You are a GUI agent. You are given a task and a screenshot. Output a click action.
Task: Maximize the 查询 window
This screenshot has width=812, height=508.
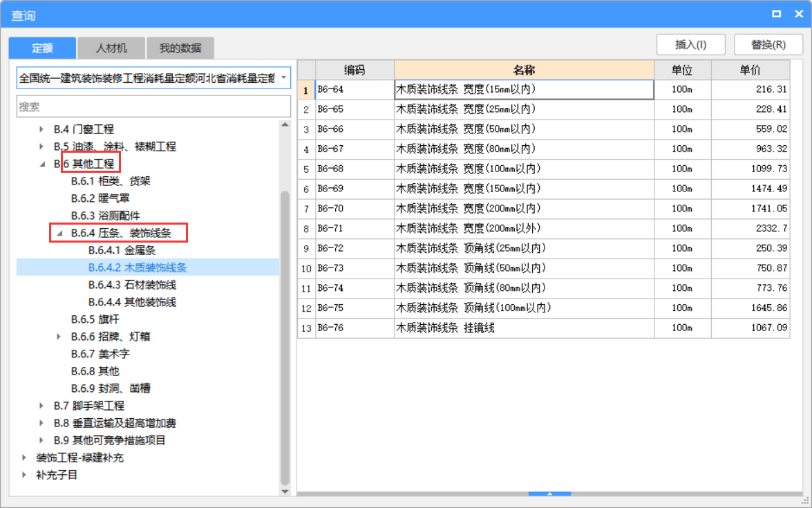[x=776, y=14]
